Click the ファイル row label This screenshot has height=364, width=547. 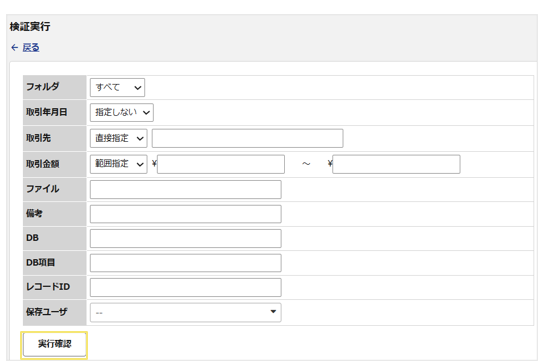point(43,189)
